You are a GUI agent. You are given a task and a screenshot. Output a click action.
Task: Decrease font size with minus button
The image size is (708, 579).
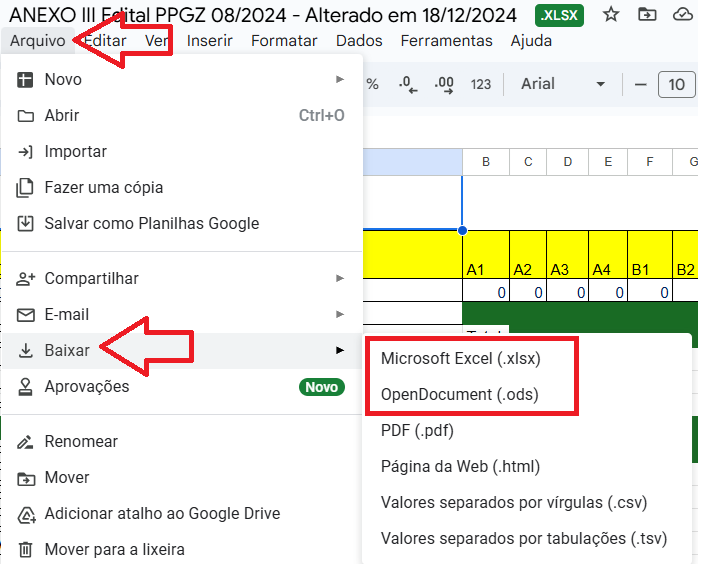click(640, 85)
